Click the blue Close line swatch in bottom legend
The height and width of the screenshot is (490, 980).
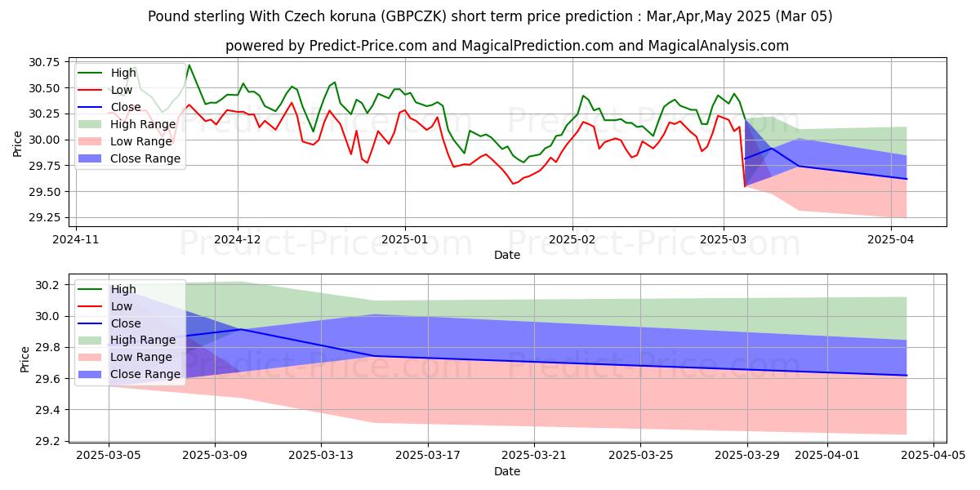91,323
